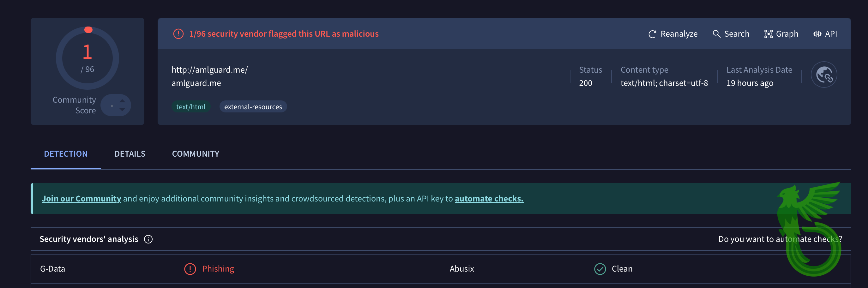Click the Search magnifier icon
The width and height of the screenshot is (868, 288).
[x=716, y=34]
